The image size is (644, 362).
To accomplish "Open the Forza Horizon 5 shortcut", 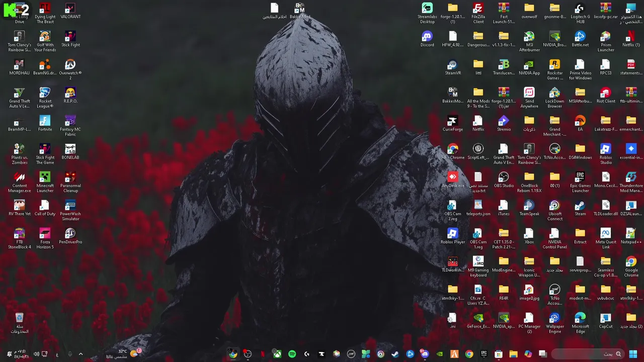I will coord(45,239).
